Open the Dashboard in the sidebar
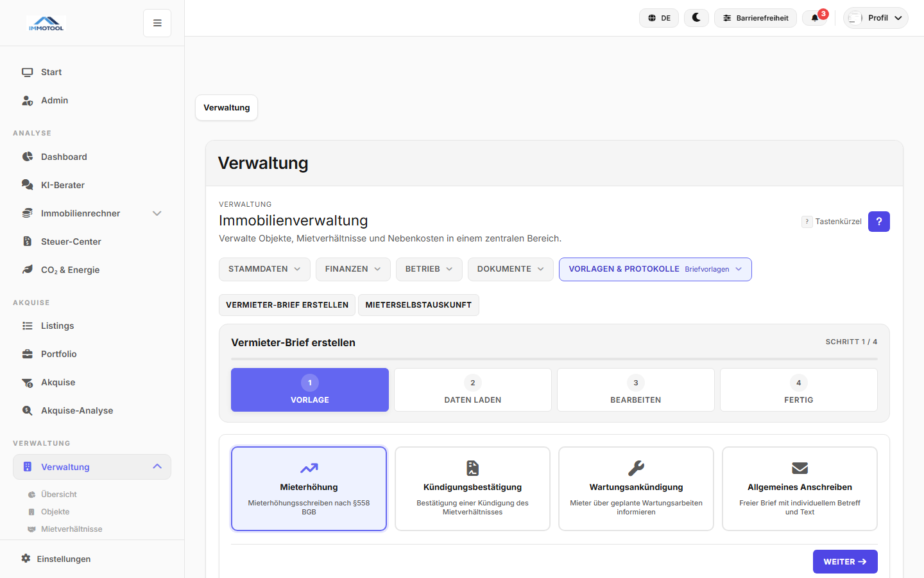 (64, 157)
